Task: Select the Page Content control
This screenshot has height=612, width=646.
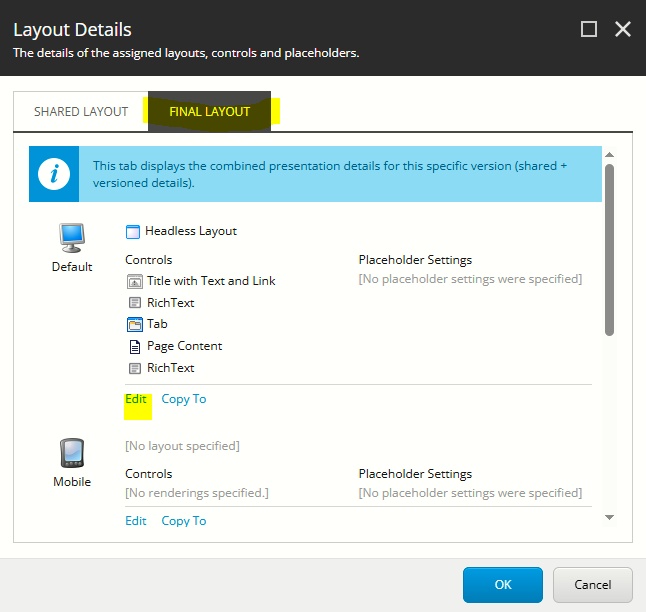Action: pos(184,346)
